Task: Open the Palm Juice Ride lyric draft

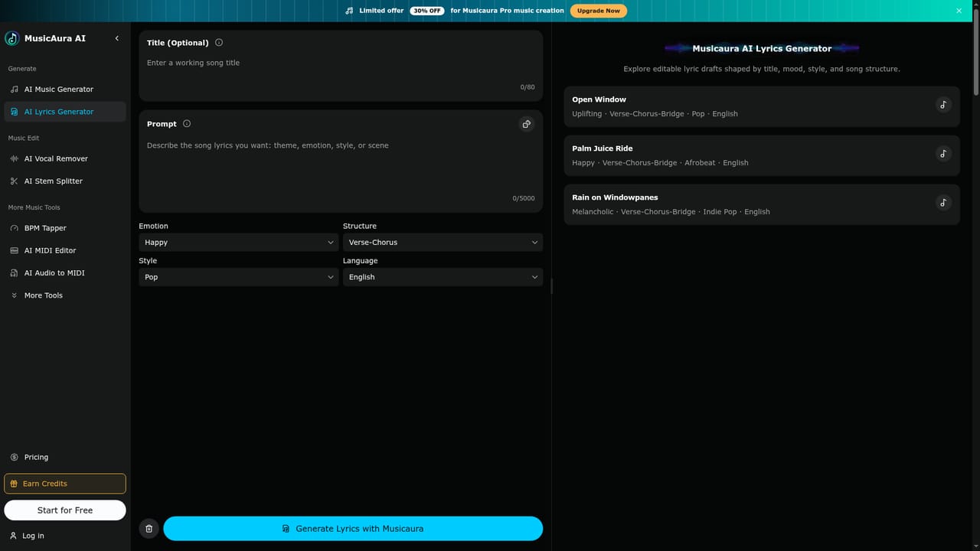Action: [x=762, y=155]
